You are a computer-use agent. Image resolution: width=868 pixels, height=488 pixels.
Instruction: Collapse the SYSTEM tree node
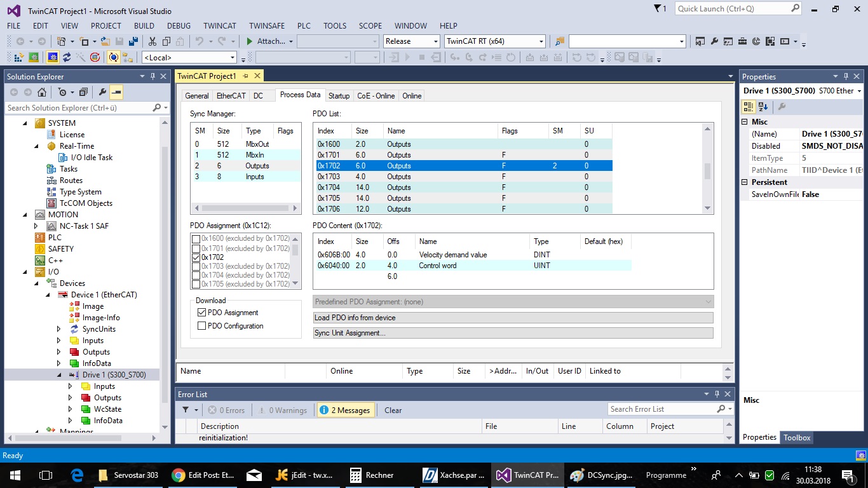[x=26, y=123]
